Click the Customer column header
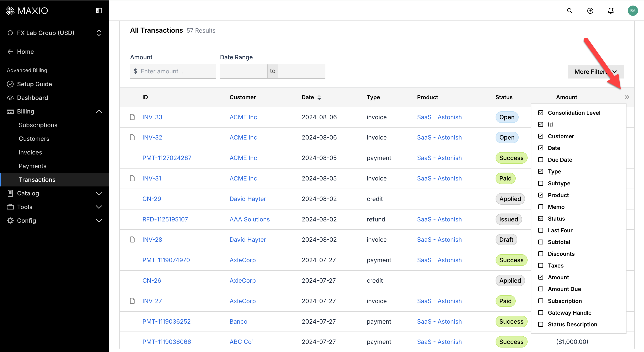Screen dimensions: 644x352 (242, 97)
